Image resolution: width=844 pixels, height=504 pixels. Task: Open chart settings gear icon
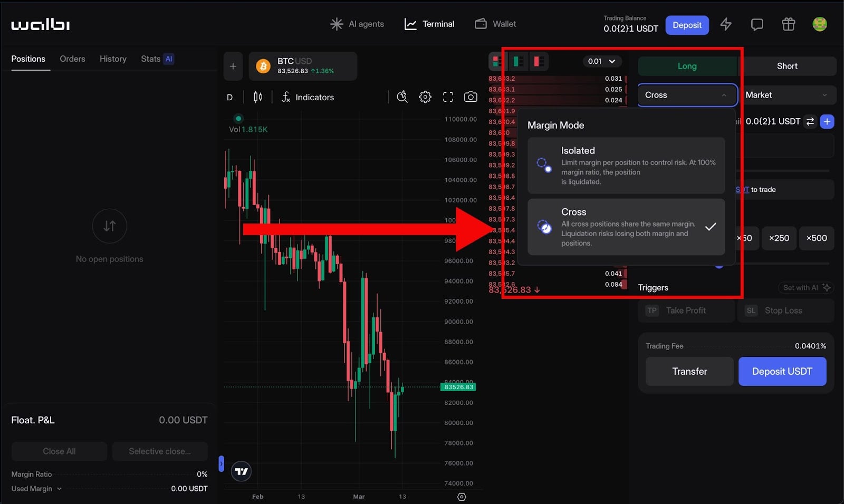pyautogui.click(x=425, y=97)
